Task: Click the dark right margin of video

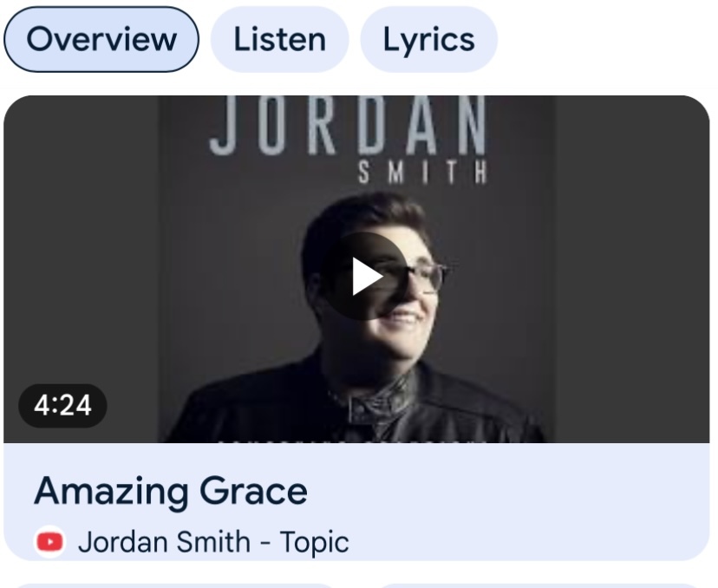Action: 632,269
